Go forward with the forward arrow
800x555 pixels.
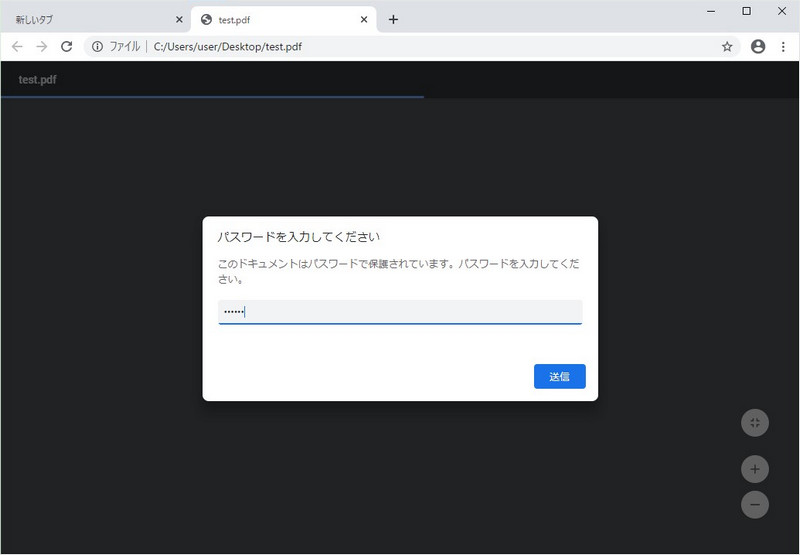[x=42, y=46]
